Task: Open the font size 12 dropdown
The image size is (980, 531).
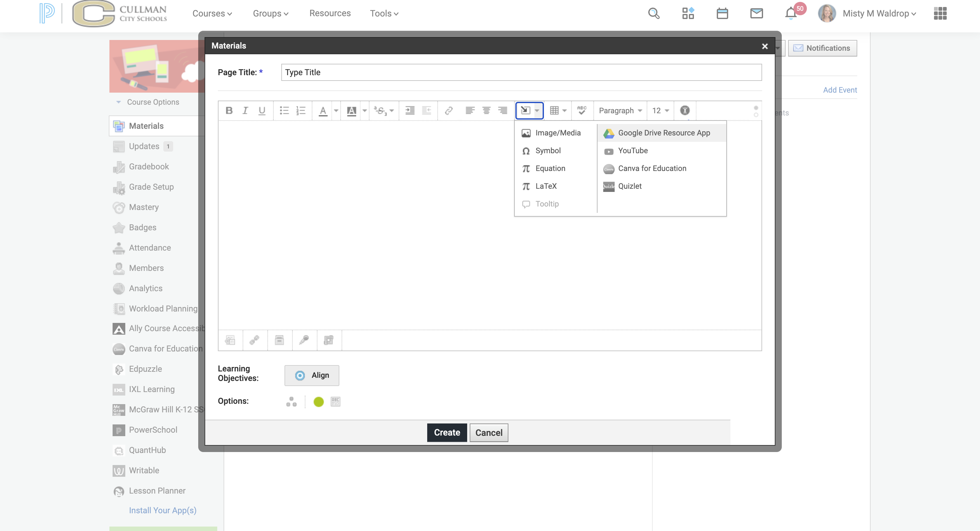Action: [x=660, y=111]
